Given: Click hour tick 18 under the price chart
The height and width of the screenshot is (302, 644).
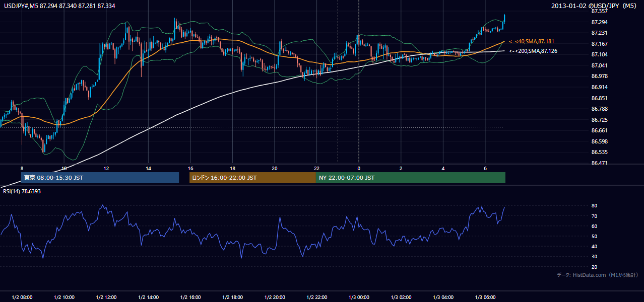Looking at the screenshot, I should (232, 168).
